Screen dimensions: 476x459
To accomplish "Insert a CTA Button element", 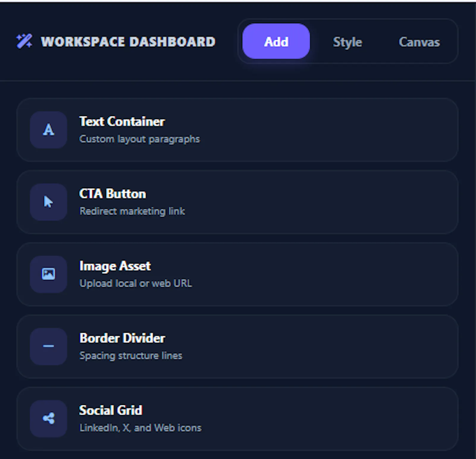I will 237,202.
